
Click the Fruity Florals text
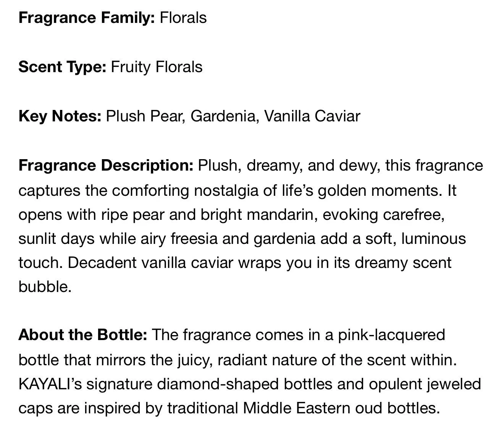pyautogui.click(x=157, y=67)
